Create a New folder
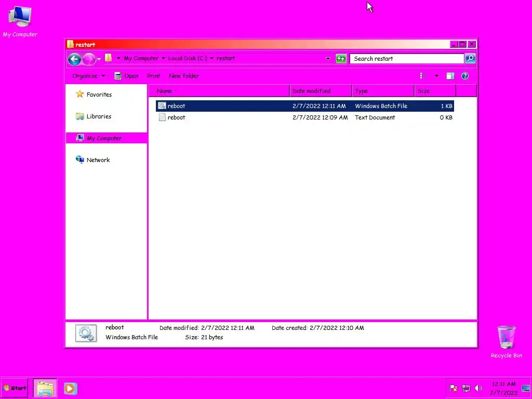532x399 pixels. [183, 76]
